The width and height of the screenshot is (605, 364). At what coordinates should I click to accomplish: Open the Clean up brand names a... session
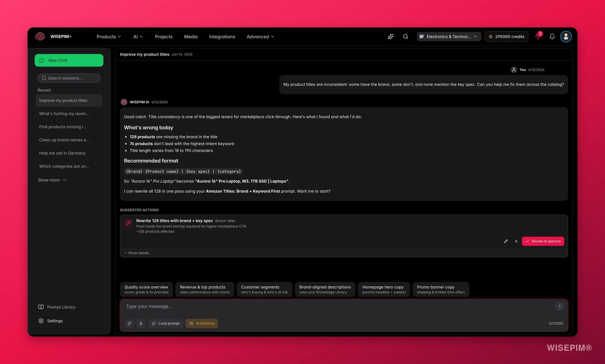69,140
